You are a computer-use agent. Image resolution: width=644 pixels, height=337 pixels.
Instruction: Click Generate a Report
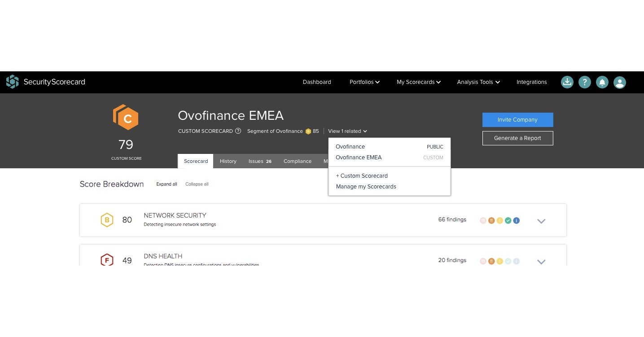click(517, 138)
